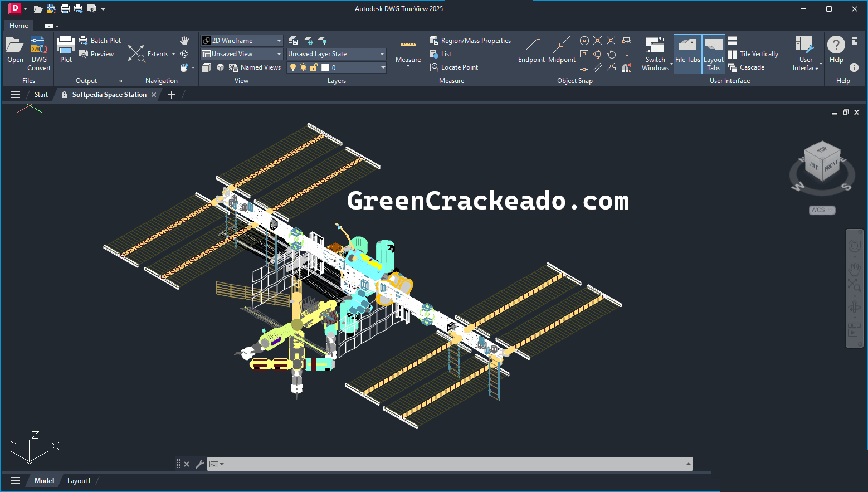The image size is (868, 492).
Task: Click quick access Plot Preview icon
Action: [x=91, y=9]
